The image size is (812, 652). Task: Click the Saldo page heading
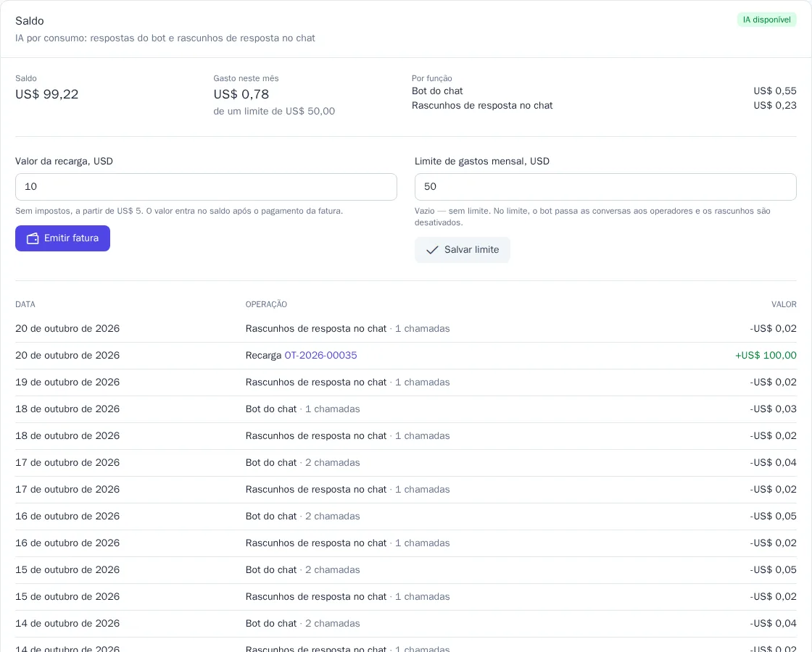[30, 21]
